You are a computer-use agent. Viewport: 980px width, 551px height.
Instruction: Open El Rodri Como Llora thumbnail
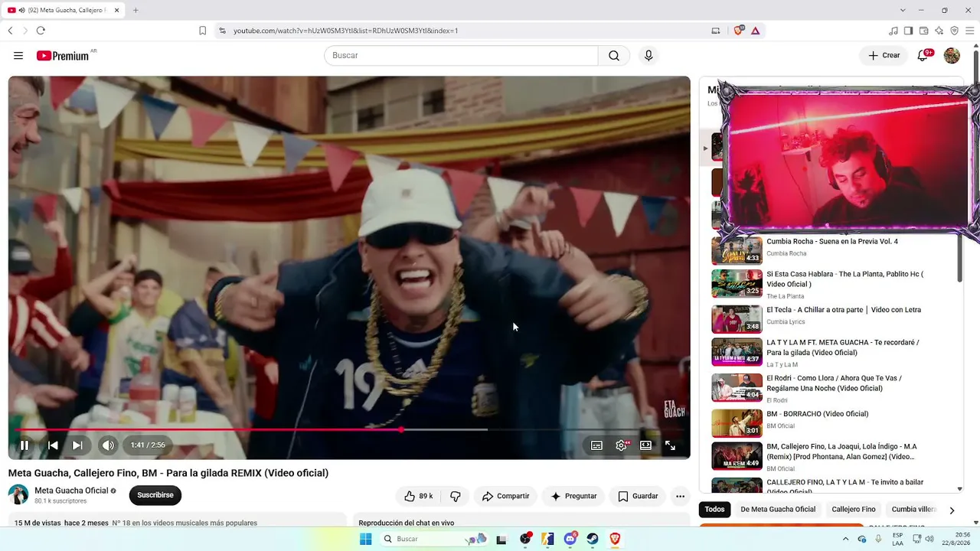point(737,387)
